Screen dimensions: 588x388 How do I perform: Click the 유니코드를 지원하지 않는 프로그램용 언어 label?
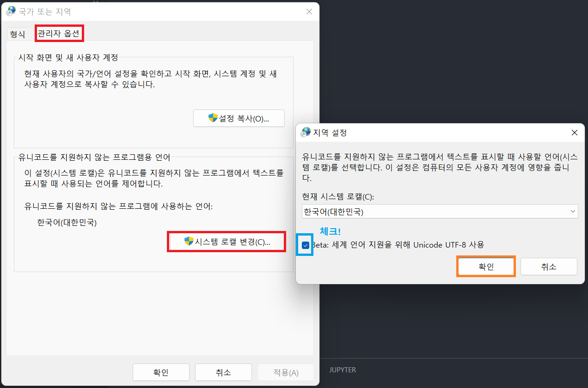(94, 158)
